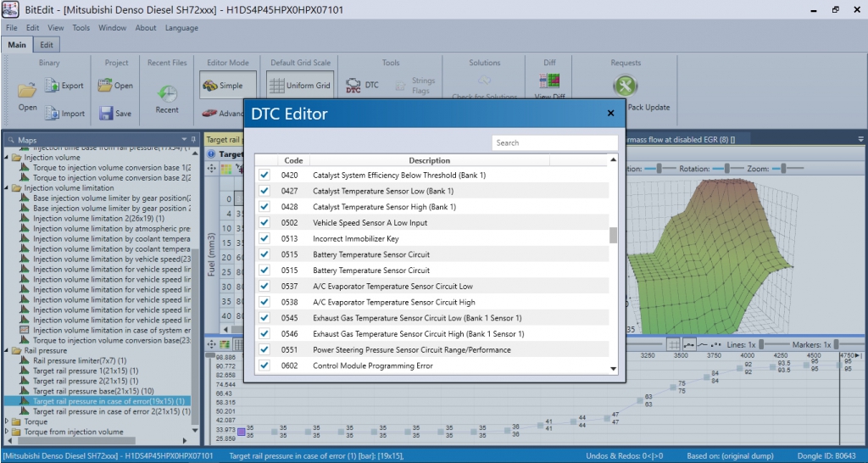868x463 pixels.
Task: Open a binary file with the folder icon
Action: click(26, 88)
